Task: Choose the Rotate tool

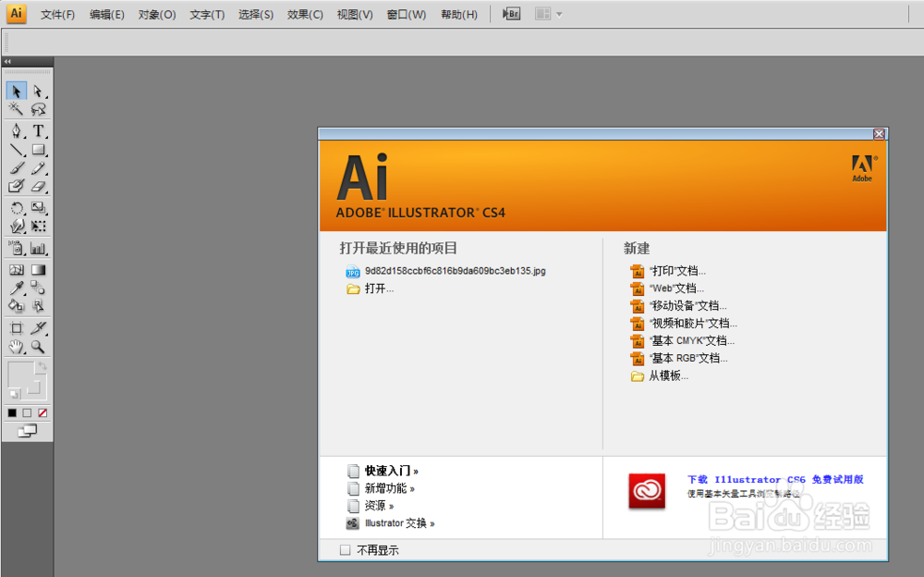Action: click(17, 208)
